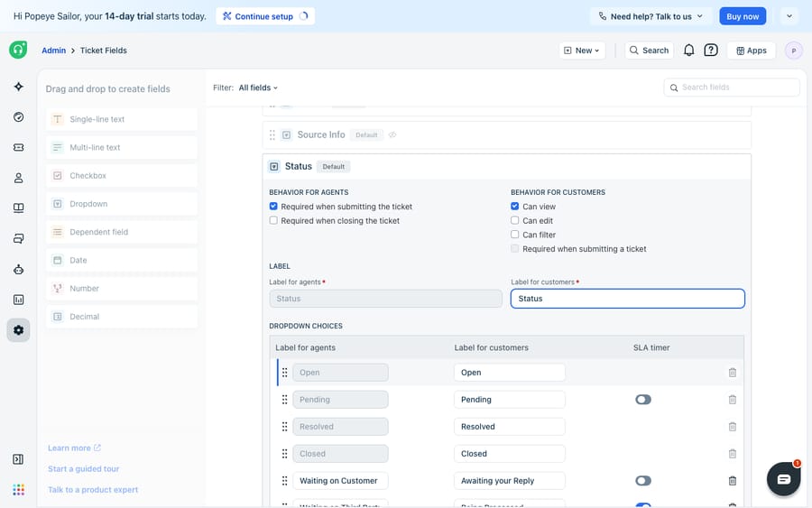Open the Tickets sidebar icon
This screenshot has width=812, height=508.
tap(19, 148)
